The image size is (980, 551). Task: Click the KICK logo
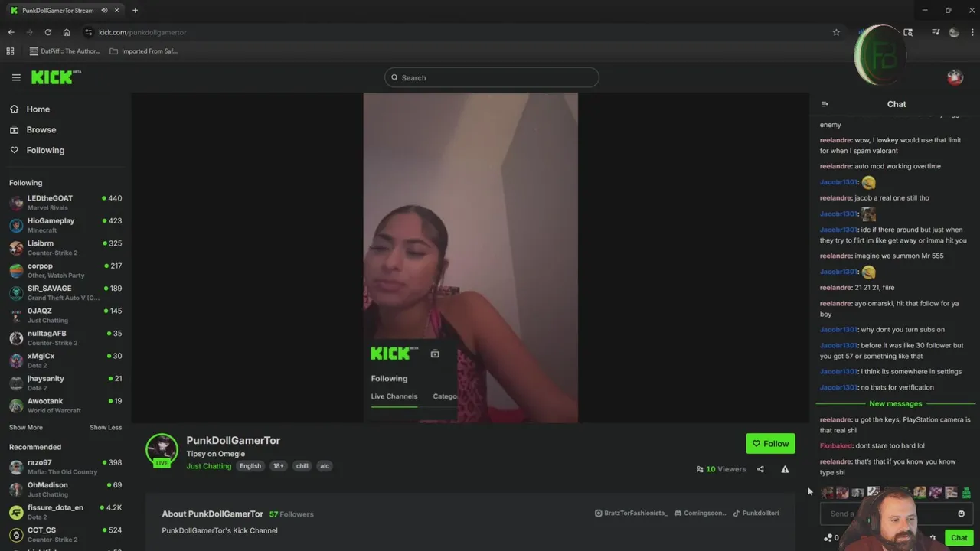coord(56,77)
